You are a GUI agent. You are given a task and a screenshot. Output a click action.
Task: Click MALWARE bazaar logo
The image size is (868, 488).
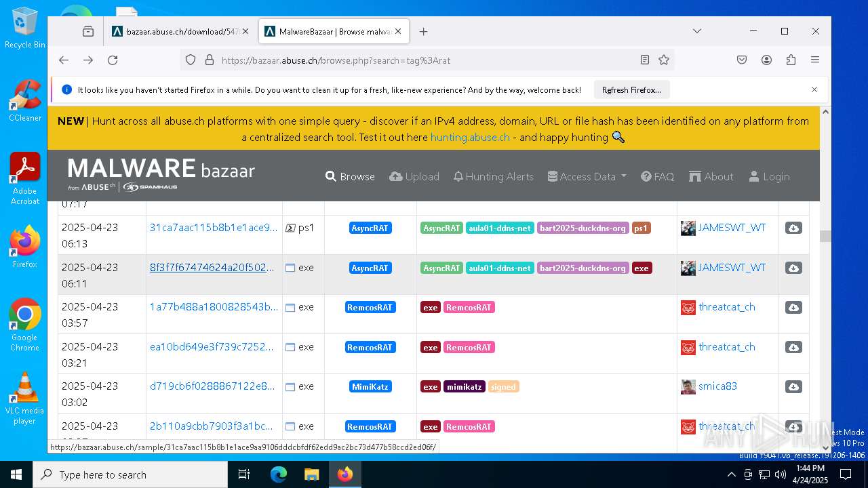pos(161,174)
